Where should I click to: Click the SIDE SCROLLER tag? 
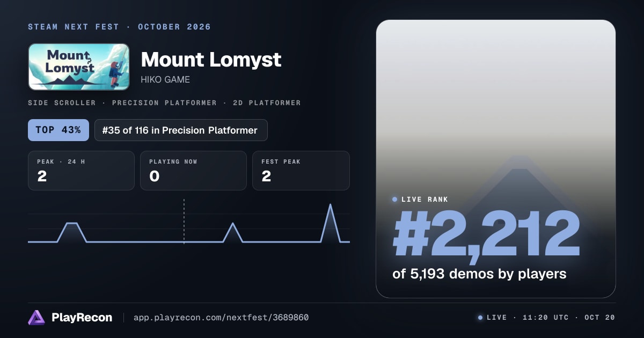tap(62, 103)
